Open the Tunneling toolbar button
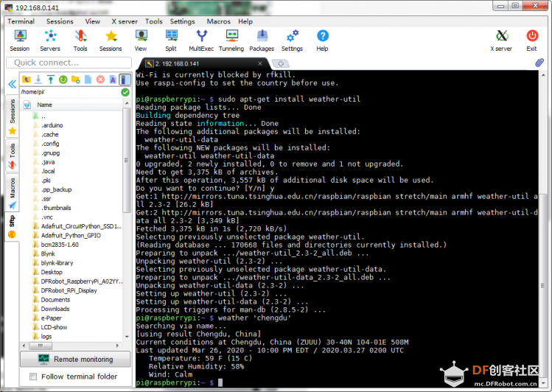This screenshot has height=392, width=552. [231, 41]
